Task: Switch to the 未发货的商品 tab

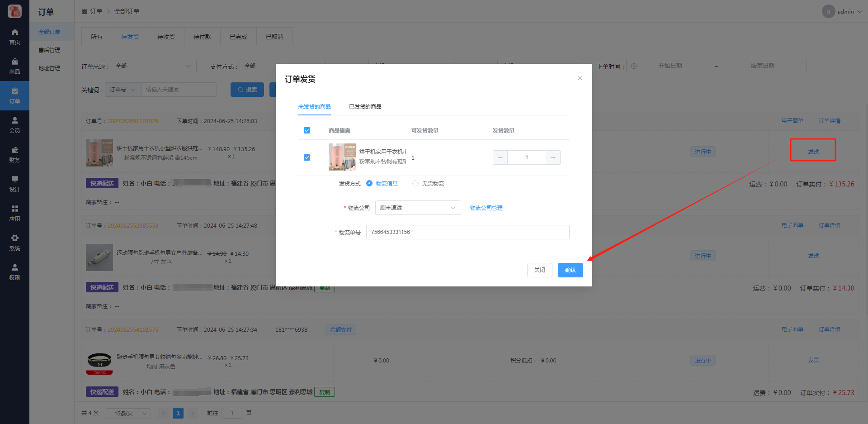Action: click(314, 107)
